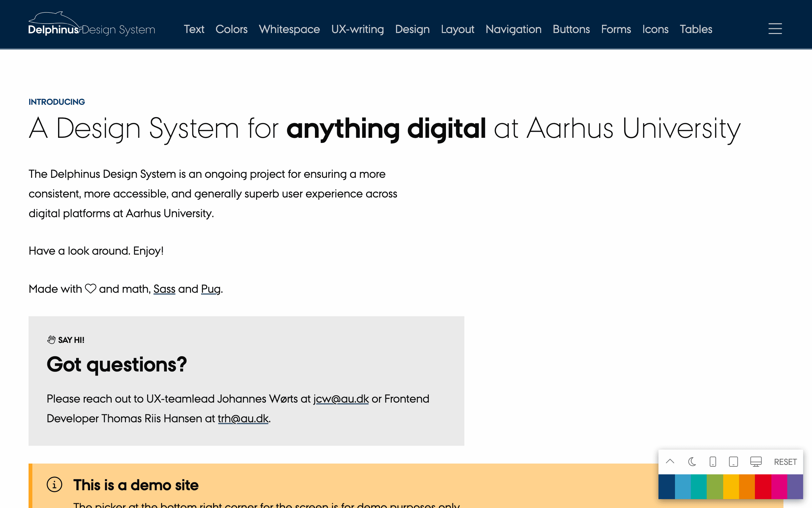Open the Design nav item
The image size is (812, 508).
[412, 29]
